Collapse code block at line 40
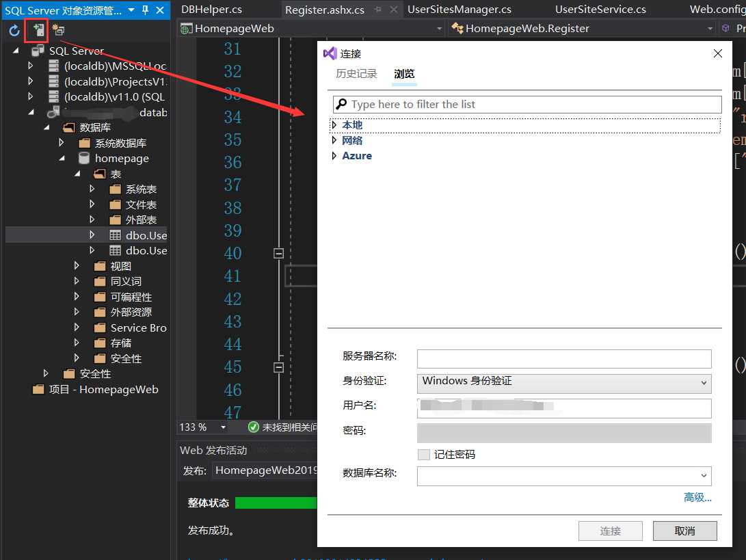Viewport: 746px width, 560px height. click(279, 253)
